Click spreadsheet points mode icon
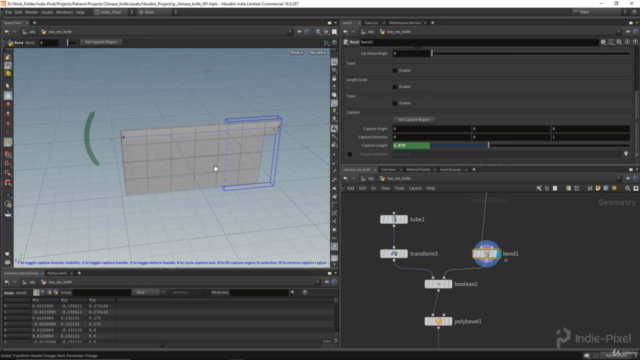This screenshot has height=360, width=640. click(36, 292)
